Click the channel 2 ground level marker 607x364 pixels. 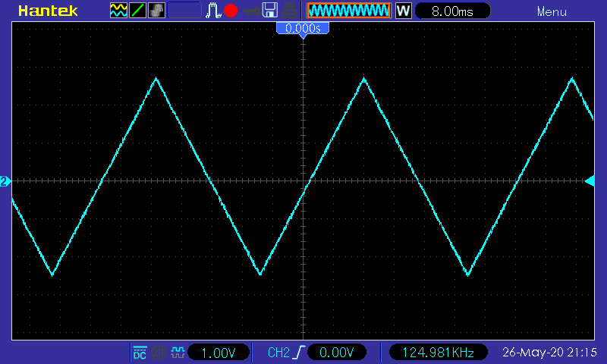(5, 181)
